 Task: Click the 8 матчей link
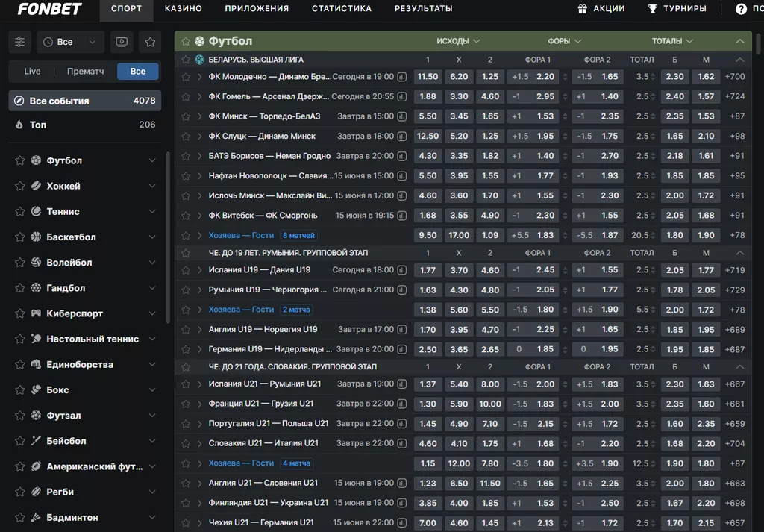[x=298, y=235]
